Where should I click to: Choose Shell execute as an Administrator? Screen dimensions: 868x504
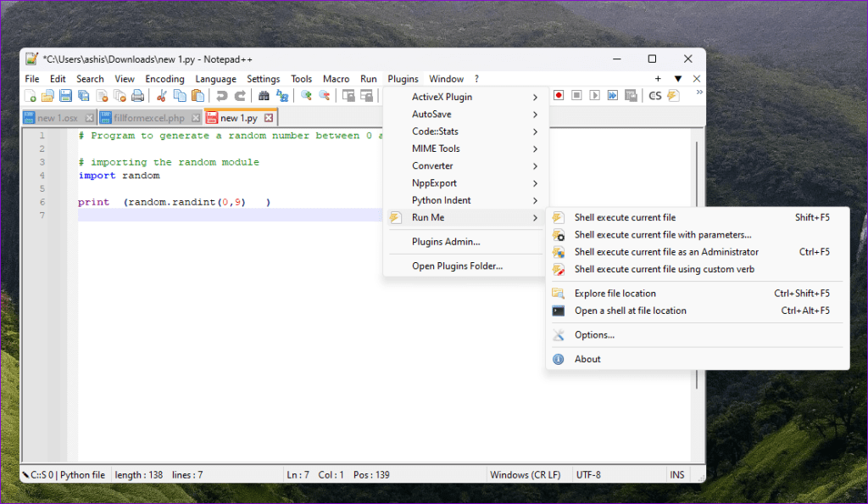pyautogui.click(x=698, y=251)
